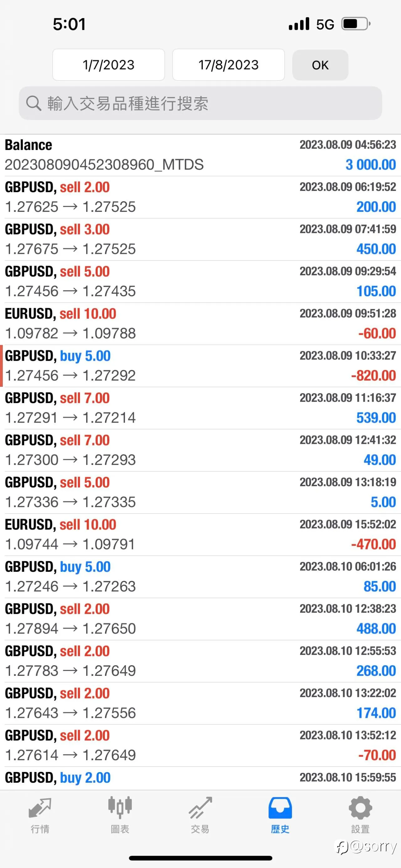The image size is (401, 868).
Task: Tap the battery status icon
Action: [x=356, y=24]
